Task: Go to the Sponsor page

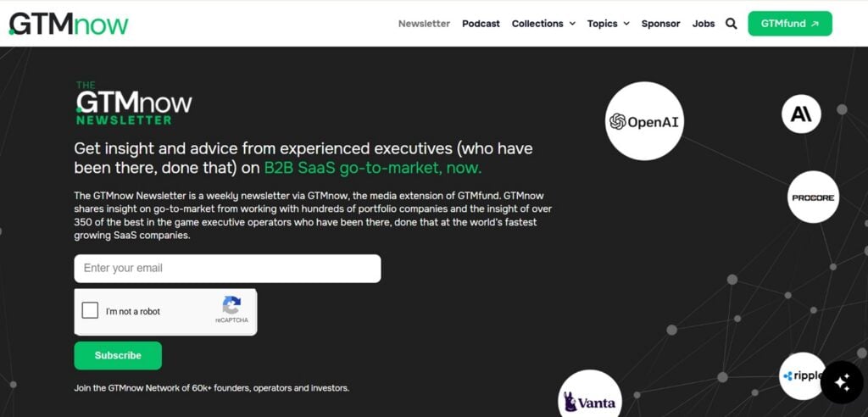Action: tap(660, 24)
